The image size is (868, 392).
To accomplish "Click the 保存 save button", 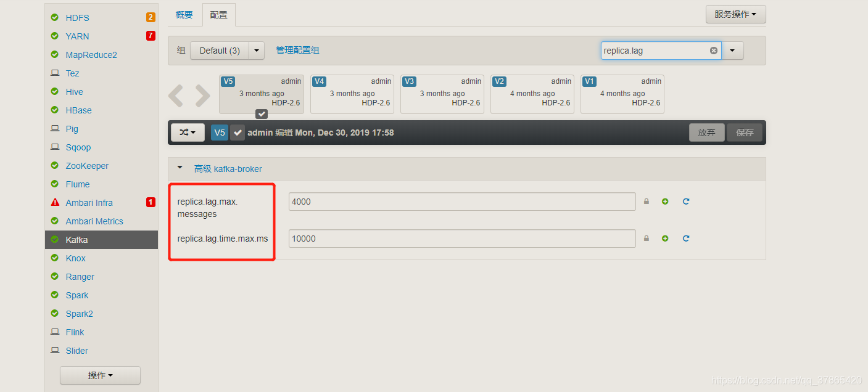I will click(745, 133).
